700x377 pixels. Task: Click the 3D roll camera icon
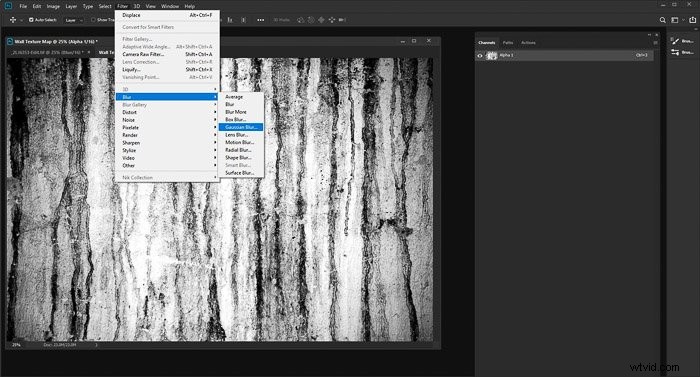click(x=311, y=20)
